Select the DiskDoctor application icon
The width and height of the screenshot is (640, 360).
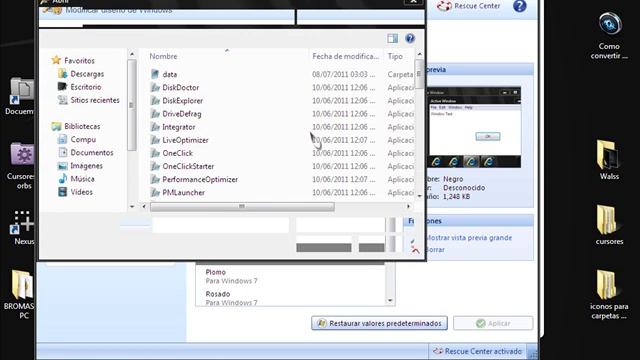pos(155,87)
